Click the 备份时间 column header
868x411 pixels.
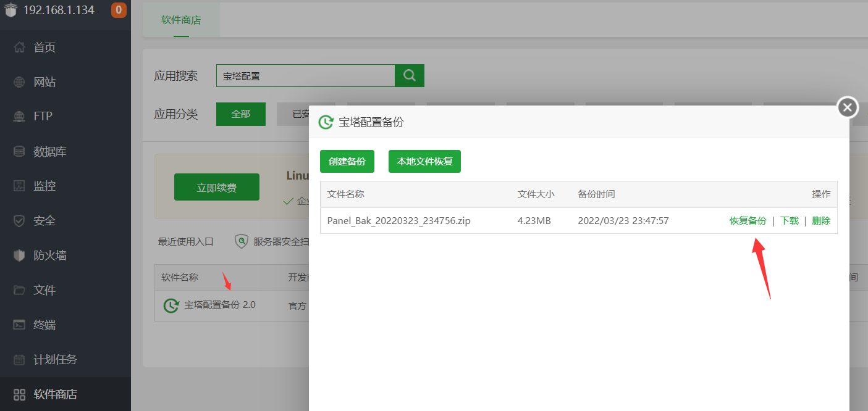[596, 194]
